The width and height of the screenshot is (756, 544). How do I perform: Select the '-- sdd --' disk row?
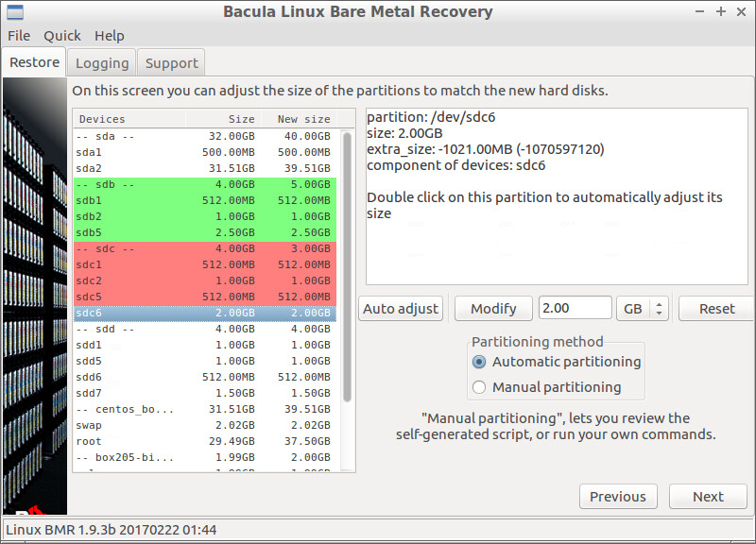[205, 329]
